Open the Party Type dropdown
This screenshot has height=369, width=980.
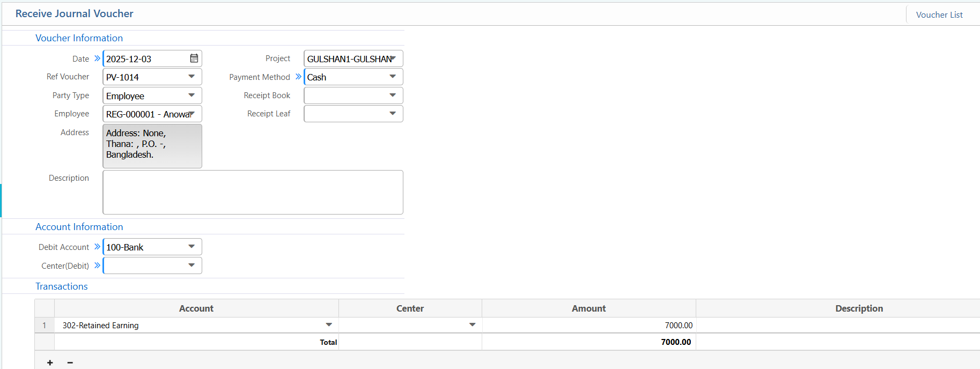coord(191,95)
